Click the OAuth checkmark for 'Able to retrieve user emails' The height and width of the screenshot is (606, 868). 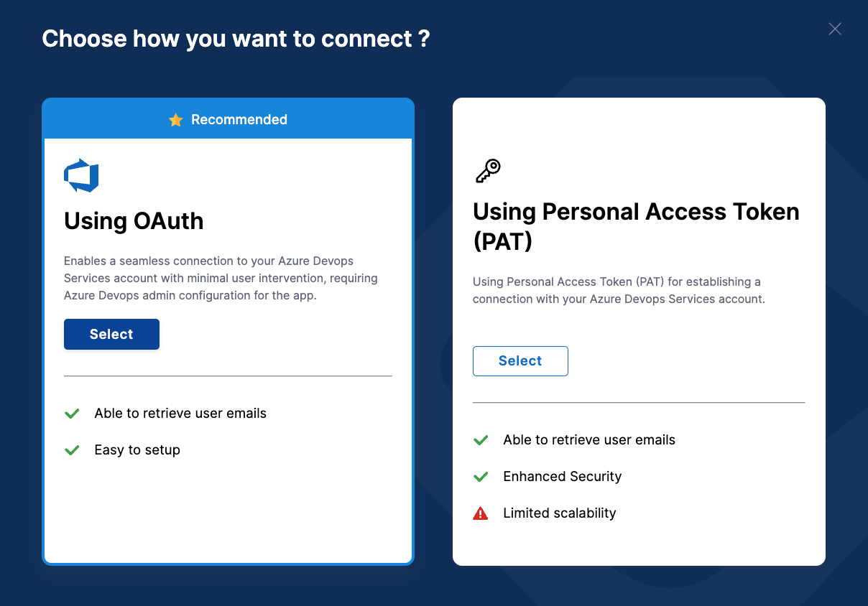pos(72,414)
